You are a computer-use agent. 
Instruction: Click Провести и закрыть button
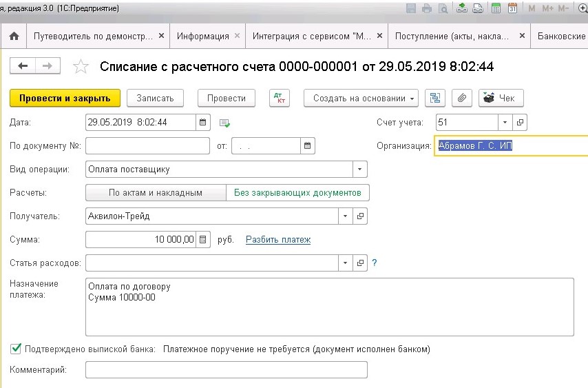(65, 98)
